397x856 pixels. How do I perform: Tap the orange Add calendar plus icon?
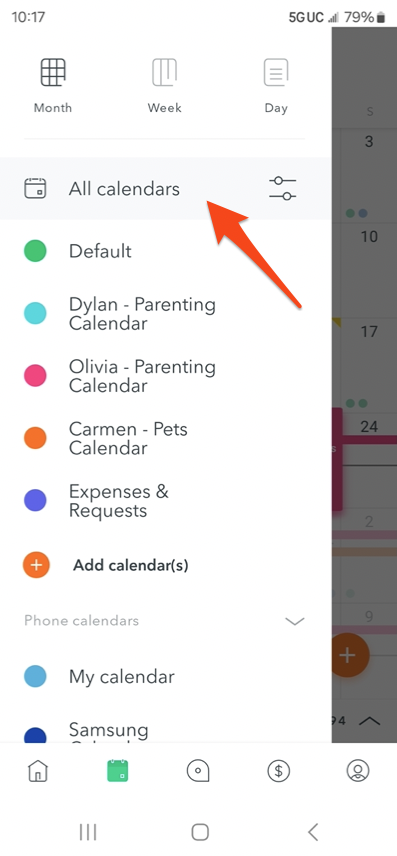click(36, 565)
